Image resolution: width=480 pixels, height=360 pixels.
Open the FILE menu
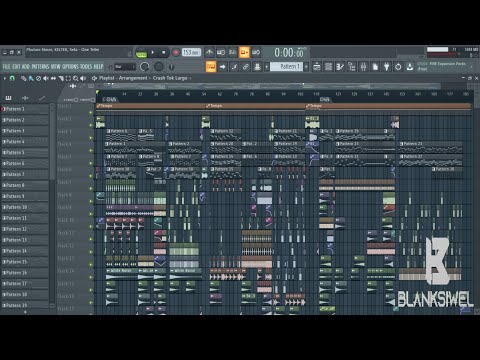pos(7,67)
